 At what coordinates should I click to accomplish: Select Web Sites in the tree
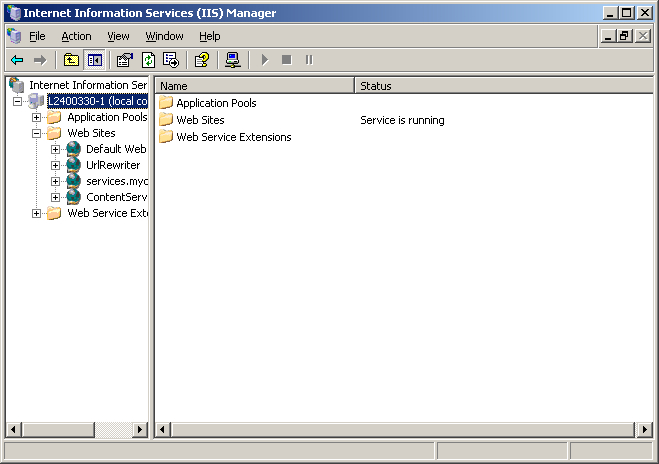[x=91, y=133]
